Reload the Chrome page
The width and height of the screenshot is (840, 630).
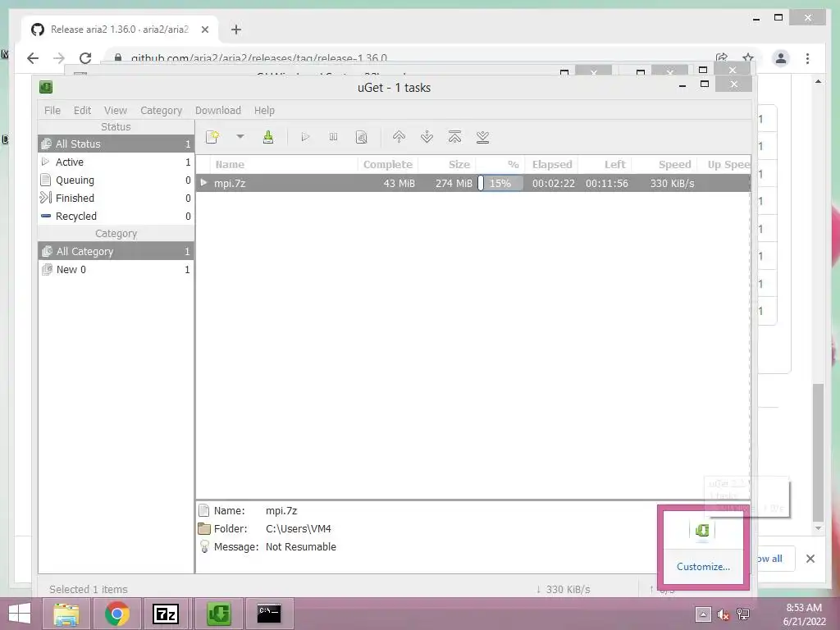point(85,58)
